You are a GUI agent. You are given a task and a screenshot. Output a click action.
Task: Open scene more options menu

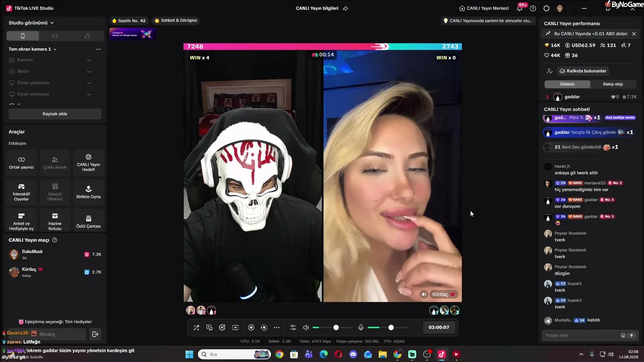pos(99,49)
